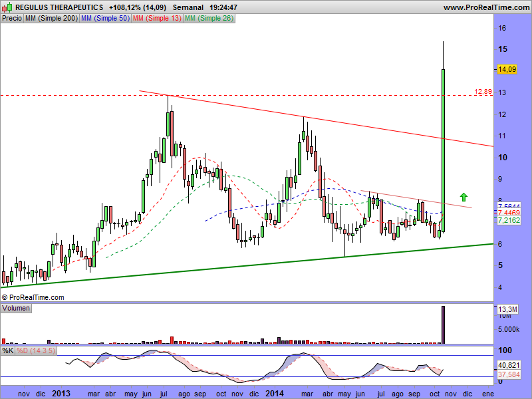The width and height of the screenshot is (532, 399).
Task: Open the www.ProRealTime.com link
Action: 486,7
